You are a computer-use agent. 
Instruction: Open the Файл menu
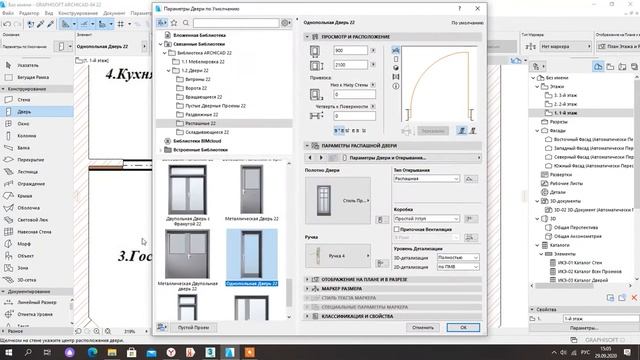8,13
